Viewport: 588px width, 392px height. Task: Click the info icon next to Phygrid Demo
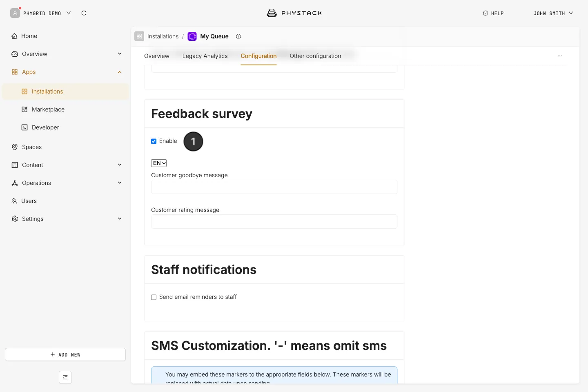coord(84,13)
